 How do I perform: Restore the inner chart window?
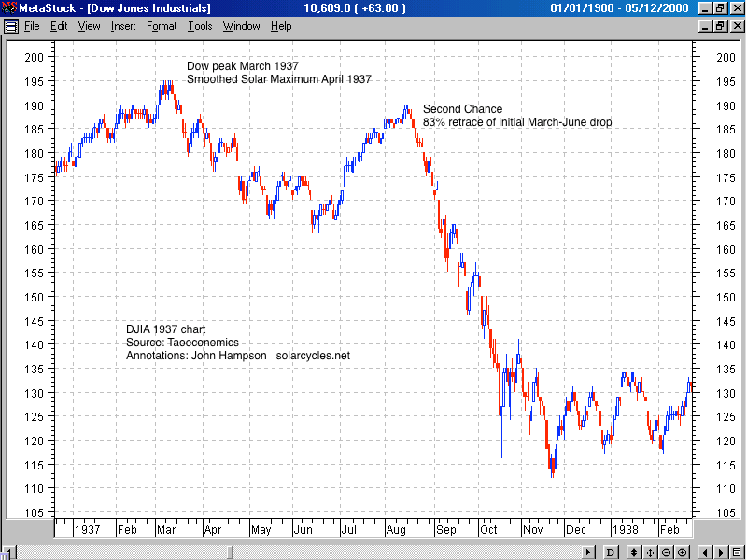(x=719, y=26)
